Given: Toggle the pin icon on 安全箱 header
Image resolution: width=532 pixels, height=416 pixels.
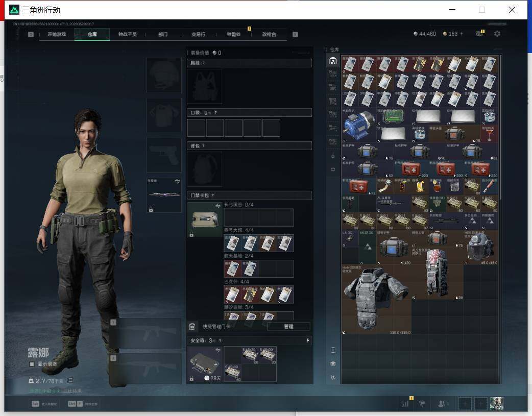Looking at the screenshot, I should [x=308, y=340].
